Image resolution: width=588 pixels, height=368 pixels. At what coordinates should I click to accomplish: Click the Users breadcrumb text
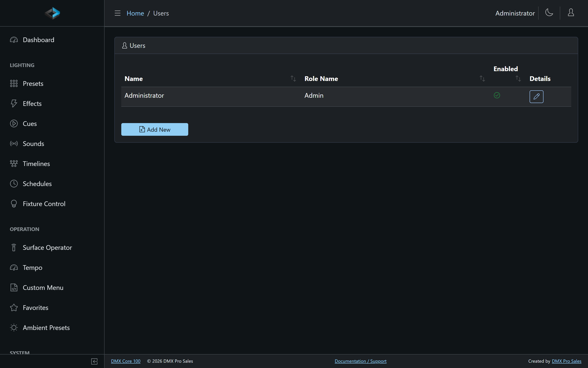[161, 13]
